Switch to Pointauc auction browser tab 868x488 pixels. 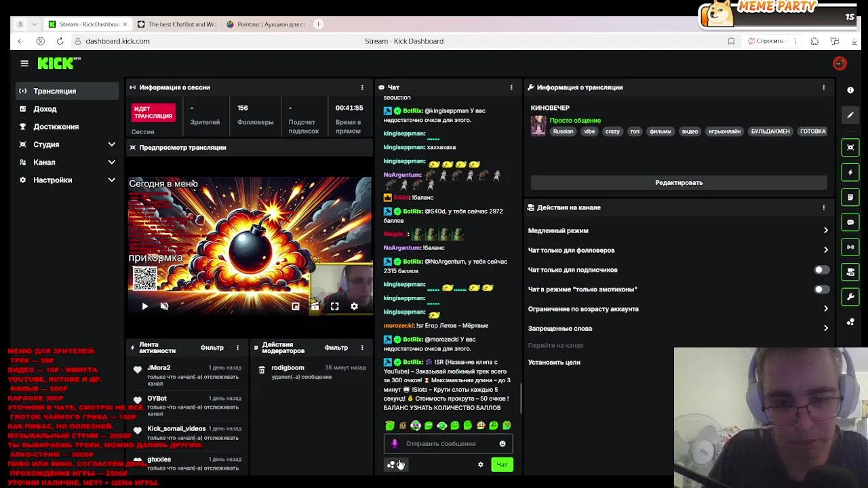(x=266, y=24)
